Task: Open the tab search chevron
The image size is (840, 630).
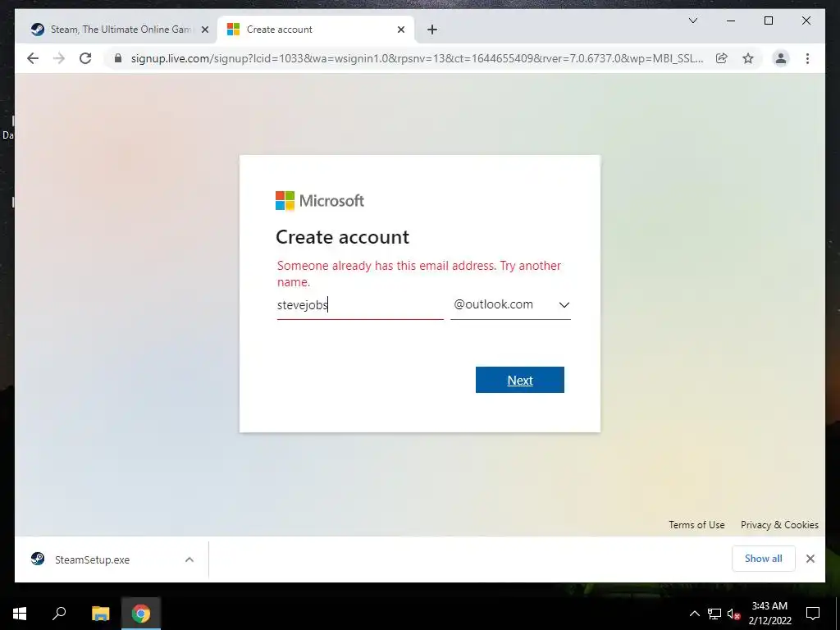Action: coord(692,21)
